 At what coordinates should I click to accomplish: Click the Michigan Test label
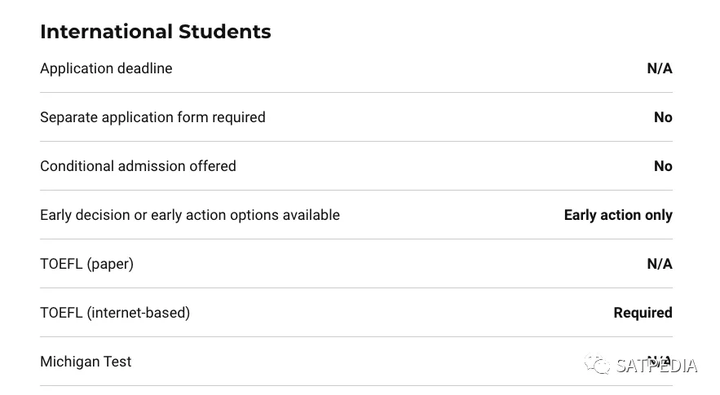pos(86,362)
